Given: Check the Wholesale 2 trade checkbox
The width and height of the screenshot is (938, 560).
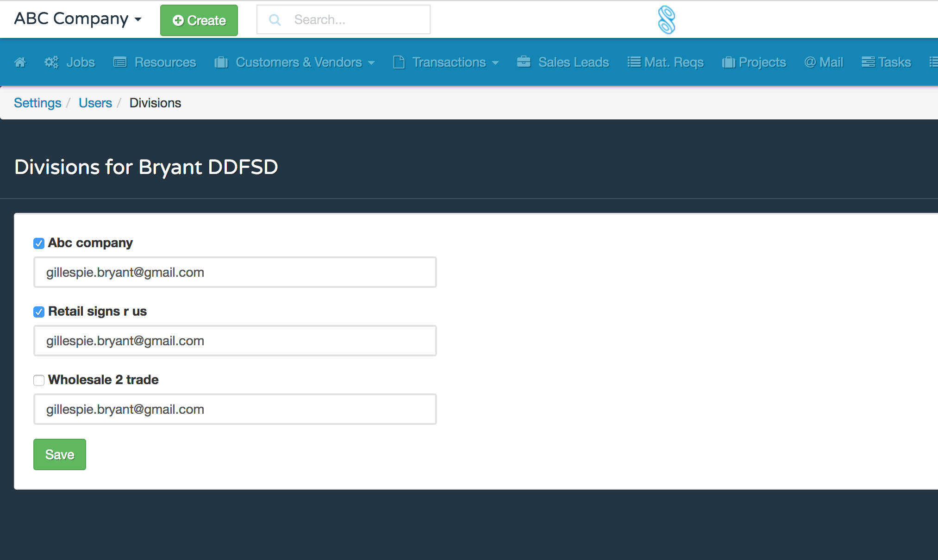Looking at the screenshot, I should [x=39, y=380].
